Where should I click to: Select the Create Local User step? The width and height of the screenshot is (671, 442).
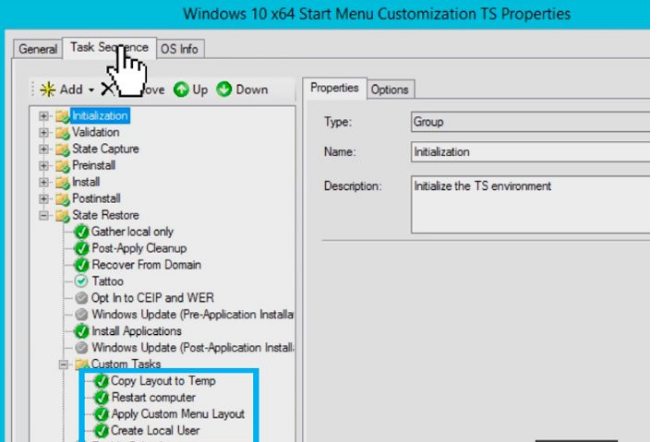click(155, 430)
